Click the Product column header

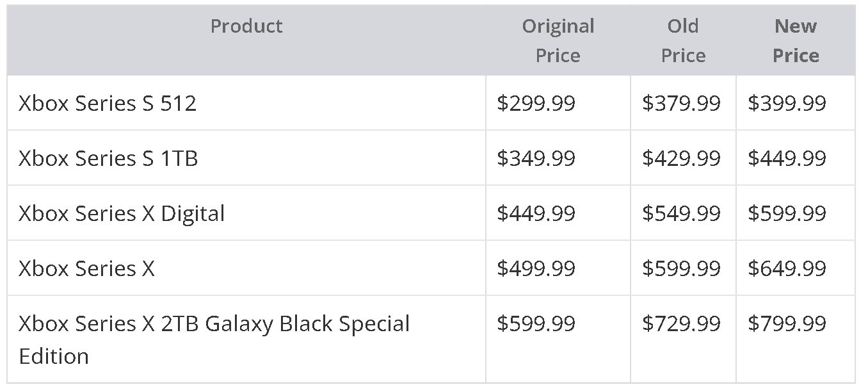click(246, 26)
